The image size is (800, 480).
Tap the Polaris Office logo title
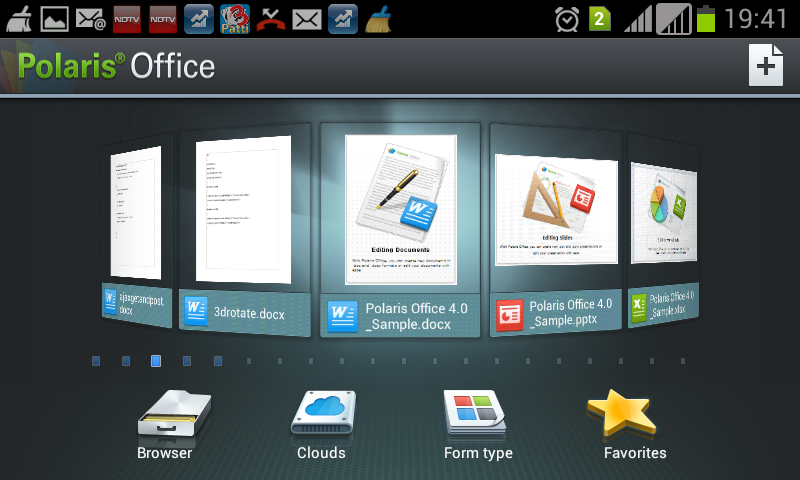tap(116, 66)
